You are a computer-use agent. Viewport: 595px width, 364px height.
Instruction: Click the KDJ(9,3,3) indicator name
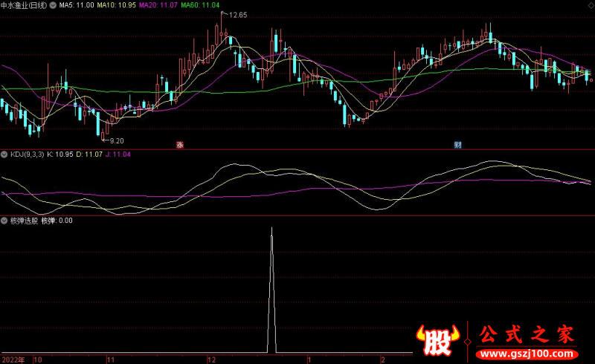coord(26,154)
